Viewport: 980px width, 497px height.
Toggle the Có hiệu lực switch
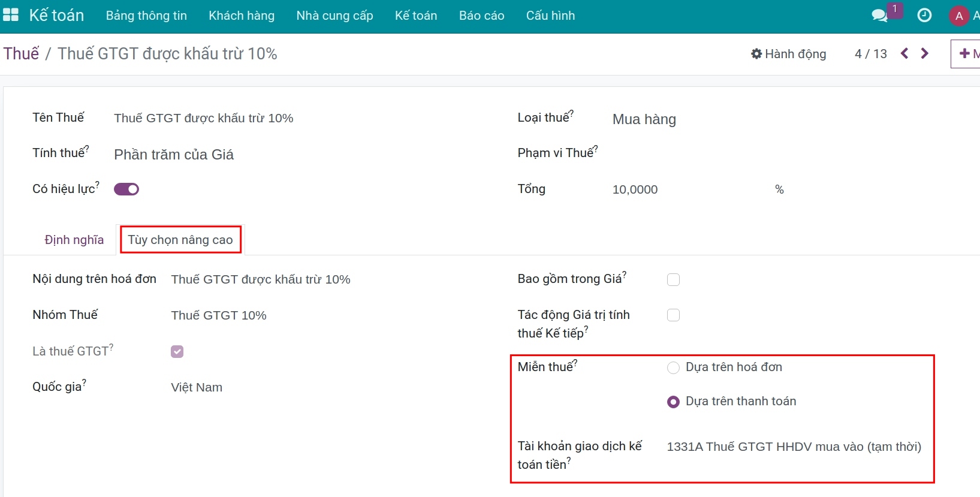pos(126,189)
